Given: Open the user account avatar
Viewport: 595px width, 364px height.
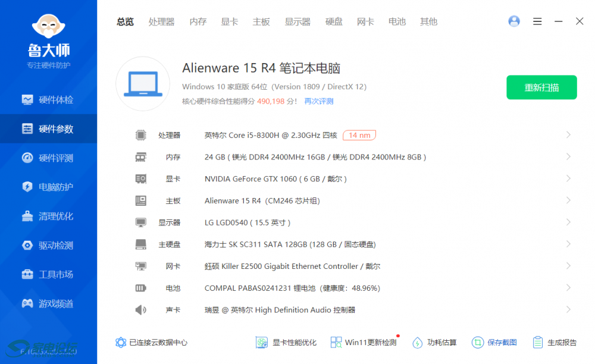Looking at the screenshot, I should click(514, 21).
